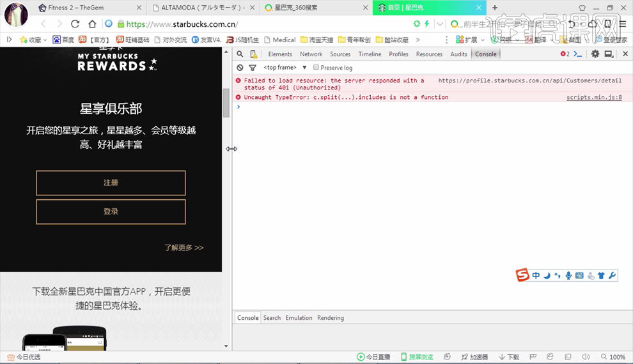Open the Emulation drawer tab

click(x=299, y=317)
